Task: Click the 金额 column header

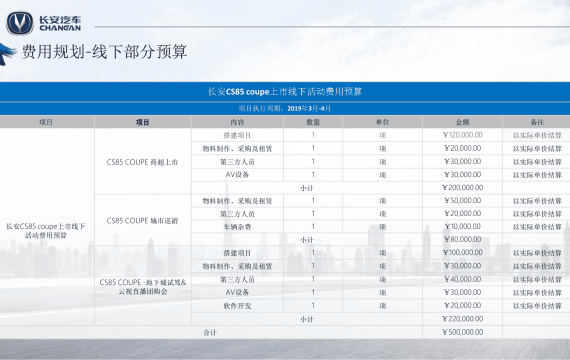Action: (x=462, y=122)
